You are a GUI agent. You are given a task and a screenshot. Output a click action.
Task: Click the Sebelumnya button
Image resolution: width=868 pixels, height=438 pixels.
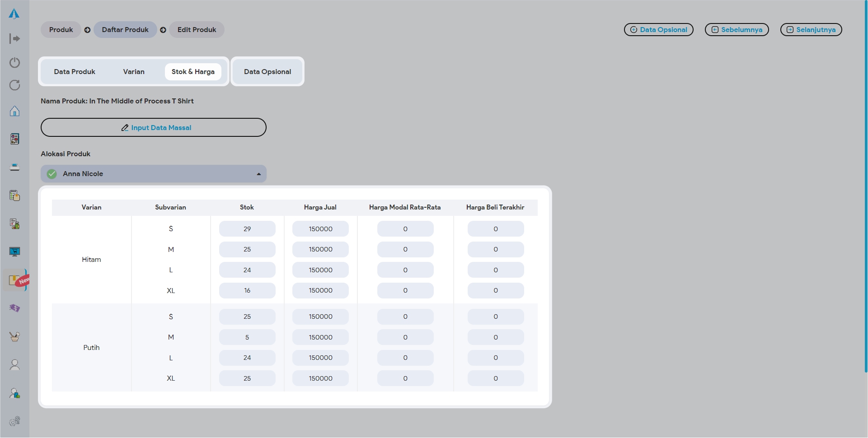(737, 30)
